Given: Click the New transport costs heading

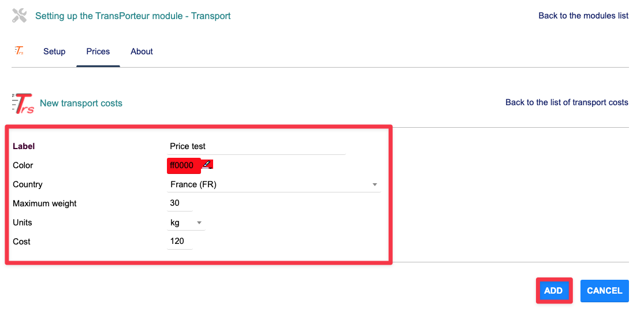Looking at the screenshot, I should click(81, 103).
